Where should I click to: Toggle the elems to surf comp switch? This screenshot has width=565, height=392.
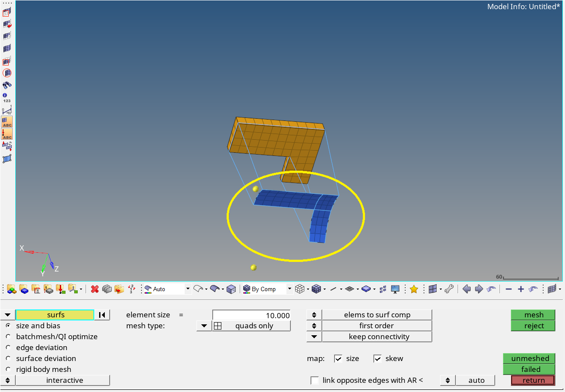[314, 315]
